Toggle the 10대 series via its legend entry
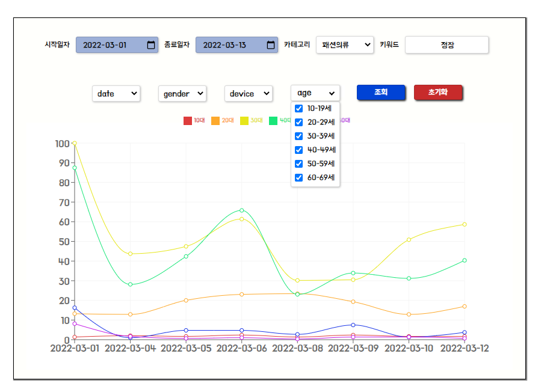Viewport: 541px width, 392px height. [x=197, y=120]
